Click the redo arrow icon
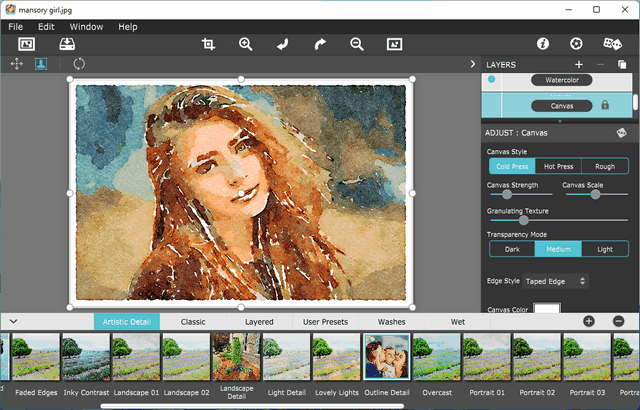The height and width of the screenshot is (410, 640). point(320,44)
